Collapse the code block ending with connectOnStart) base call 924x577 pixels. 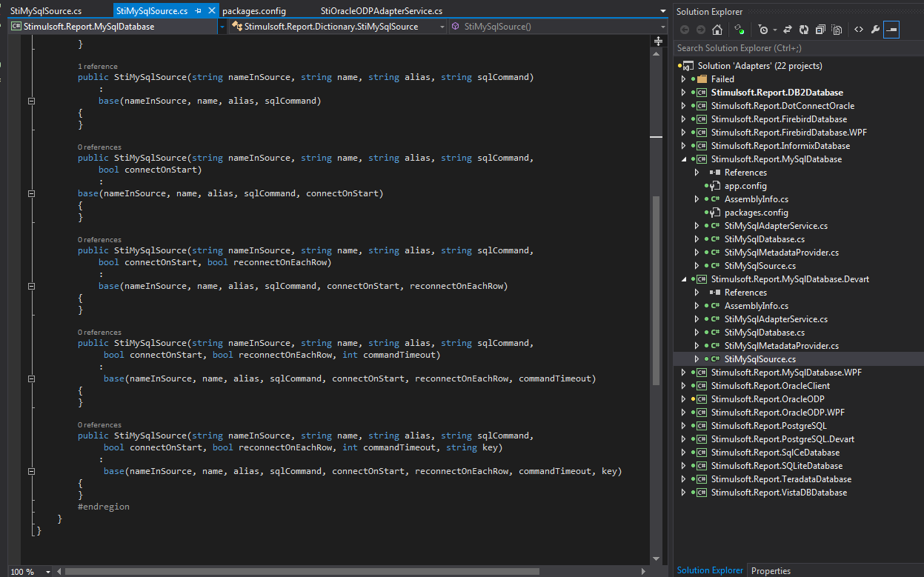(x=31, y=193)
